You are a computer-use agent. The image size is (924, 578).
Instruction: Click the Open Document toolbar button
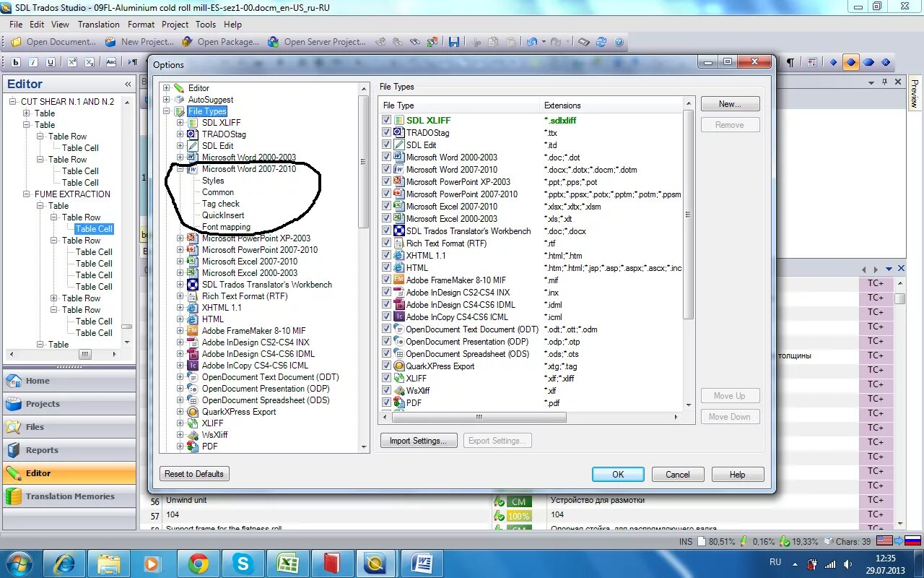coord(53,42)
